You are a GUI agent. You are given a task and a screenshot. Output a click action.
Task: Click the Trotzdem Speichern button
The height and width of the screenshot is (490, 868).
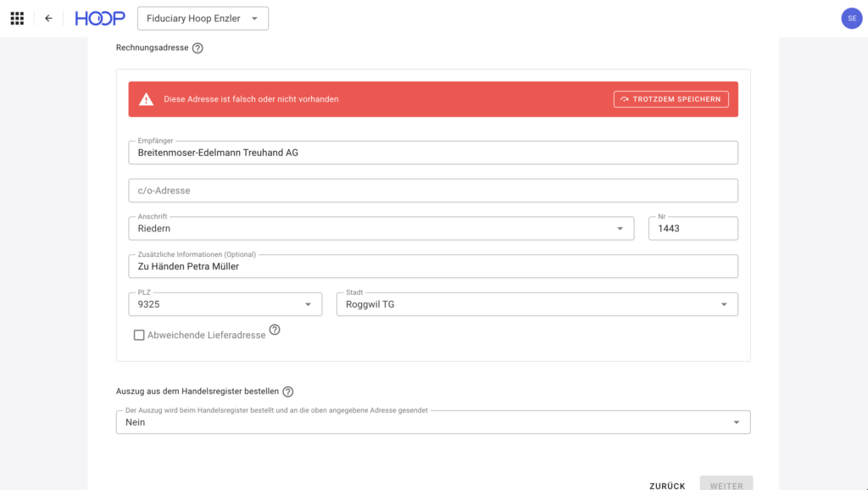[x=671, y=99]
